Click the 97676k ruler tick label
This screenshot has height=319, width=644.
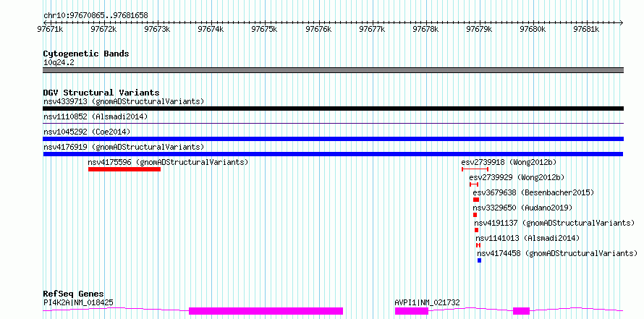point(318,29)
